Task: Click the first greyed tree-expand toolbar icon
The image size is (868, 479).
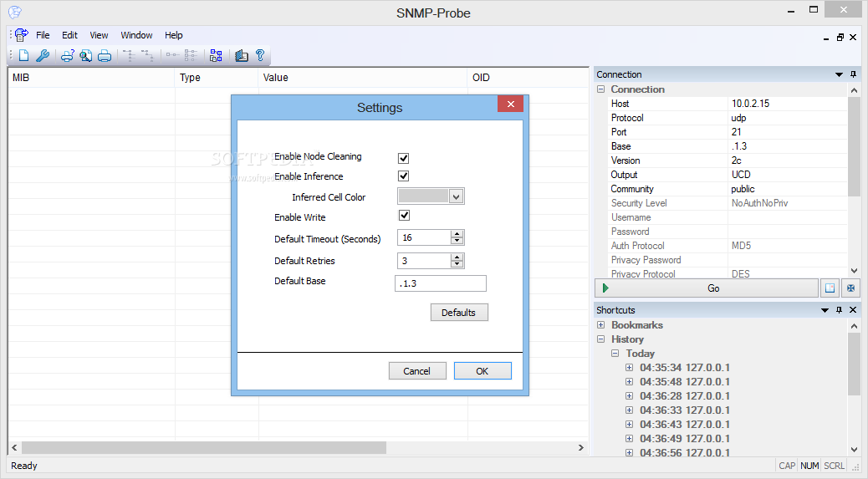Action: (x=129, y=55)
